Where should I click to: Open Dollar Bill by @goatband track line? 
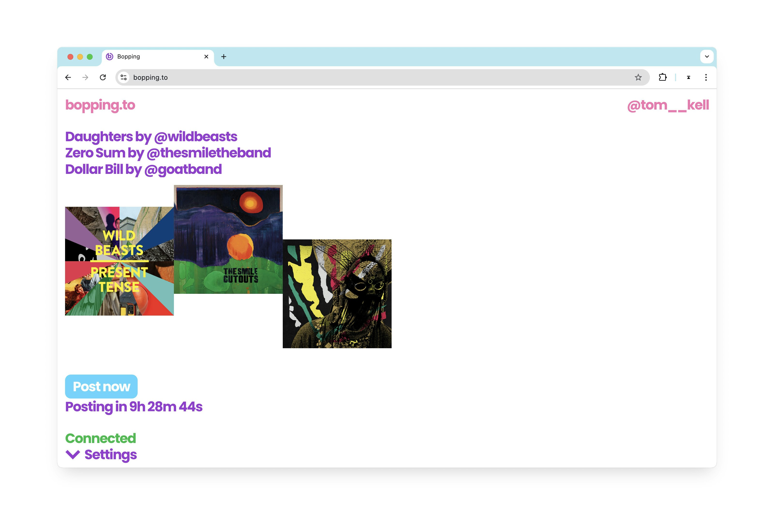pyautogui.click(x=143, y=169)
